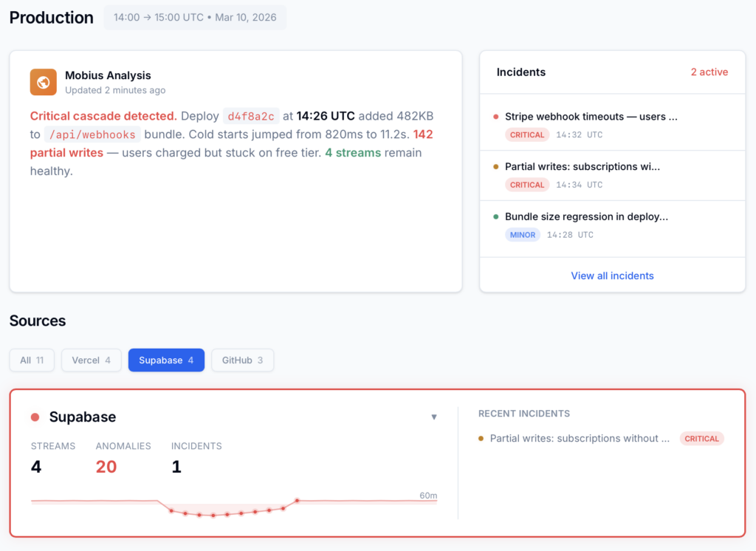Viewport: 756px width, 551px height.
Task: Select the Supabase filter tab
Action: coord(166,360)
